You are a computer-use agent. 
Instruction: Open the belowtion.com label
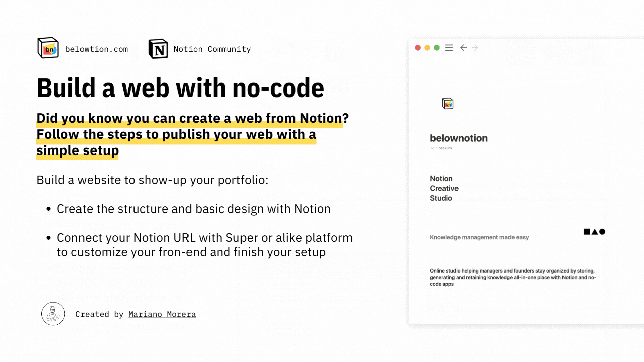(97, 49)
